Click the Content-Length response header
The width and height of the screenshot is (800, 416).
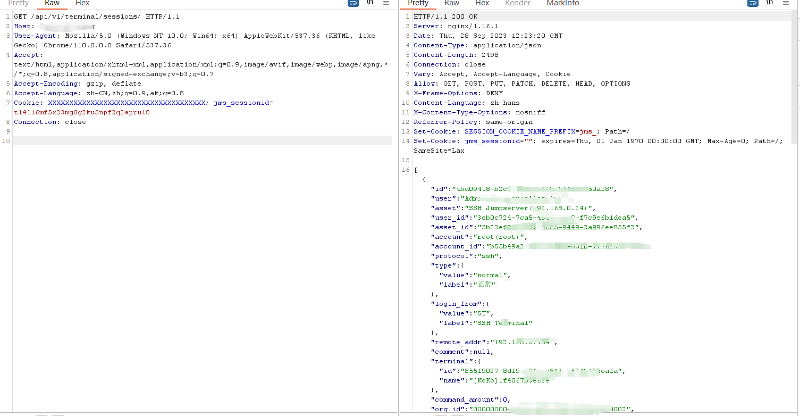coord(456,55)
